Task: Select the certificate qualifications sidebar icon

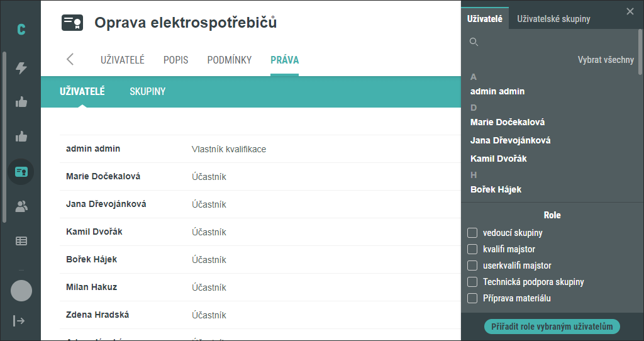Action: pos(21,172)
